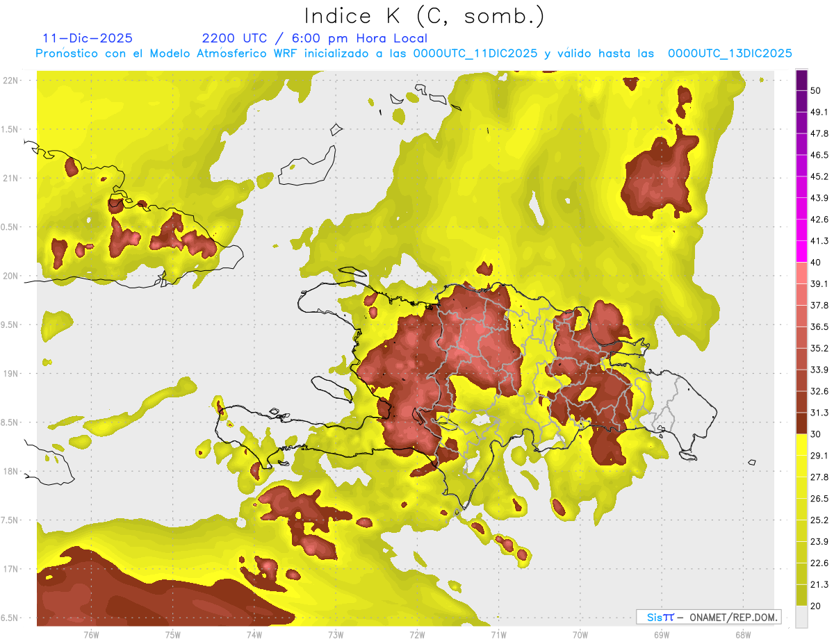
Task: Click the "22N" latitude label
Action: [12, 81]
